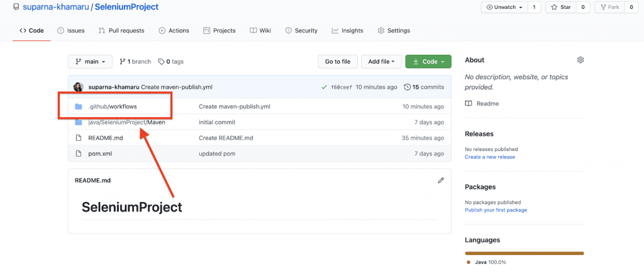
Task: Open the green Code dropdown button
Action: pos(428,62)
